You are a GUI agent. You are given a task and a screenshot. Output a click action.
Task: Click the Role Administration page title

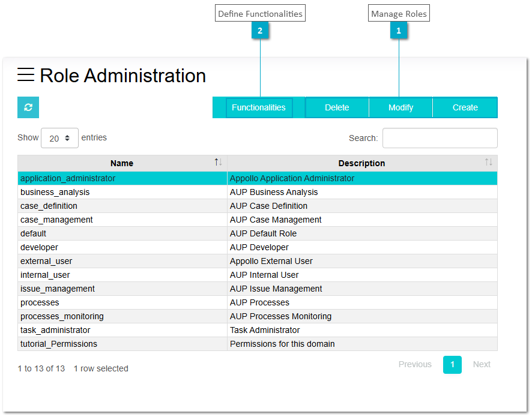tap(123, 75)
